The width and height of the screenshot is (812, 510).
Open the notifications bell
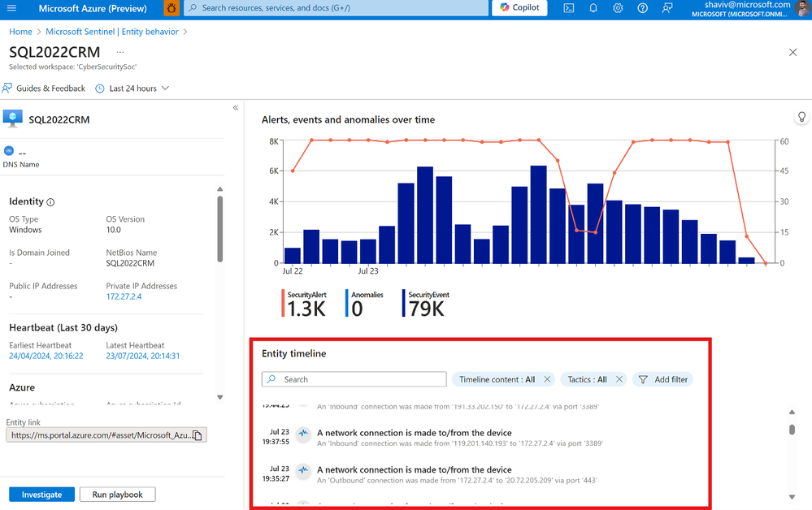(x=593, y=8)
